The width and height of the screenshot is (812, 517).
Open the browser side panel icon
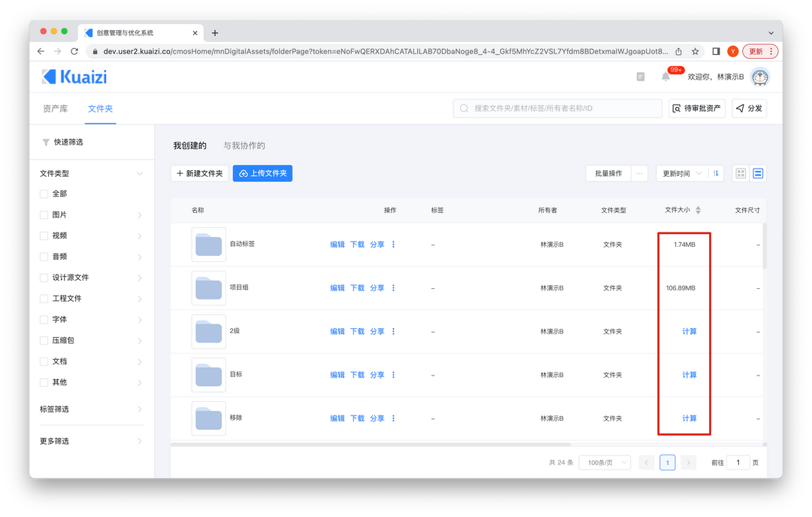[x=717, y=51]
